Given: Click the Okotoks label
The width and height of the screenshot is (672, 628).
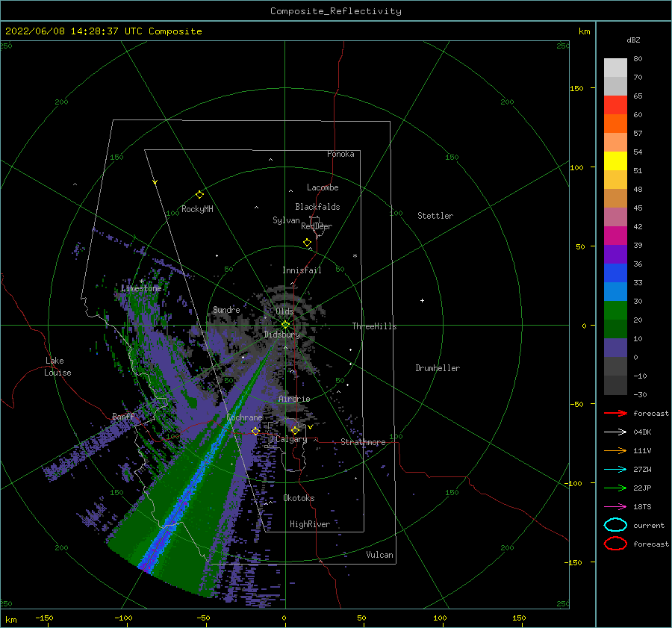Looking at the screenshot, I should [299, 498].
